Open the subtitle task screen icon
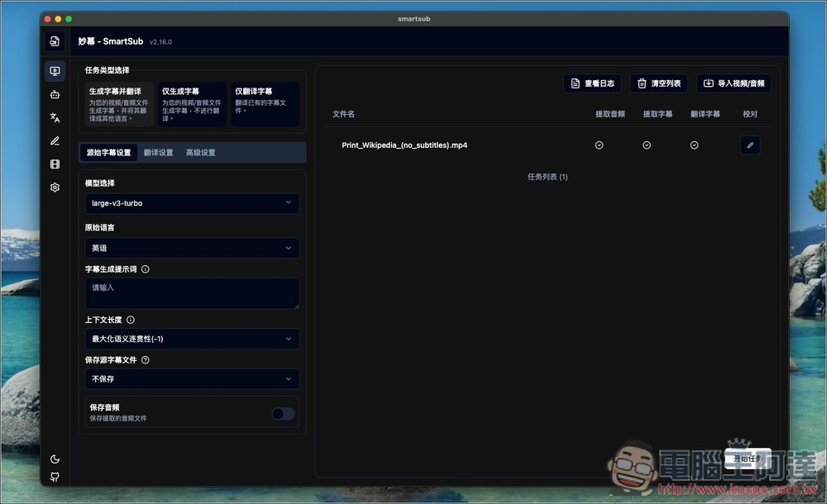The height and width of the screenshot is (504, 827). [x=55, y=71]
